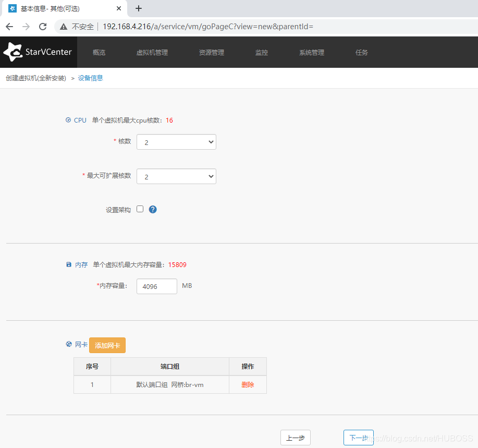This screenshot has height=448, width=478.
Task: Click the 内存 section disk icon
Action: click(69, 264)
